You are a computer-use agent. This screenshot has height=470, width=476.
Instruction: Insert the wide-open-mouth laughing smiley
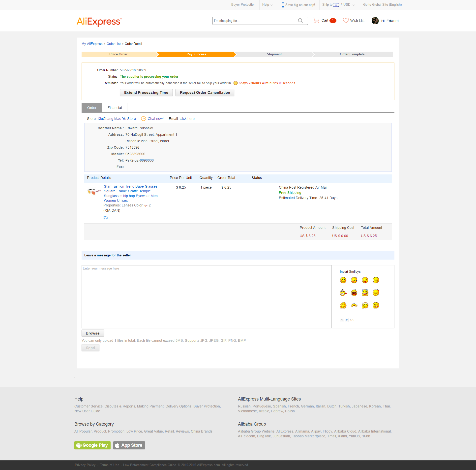(x=354, y=293)
